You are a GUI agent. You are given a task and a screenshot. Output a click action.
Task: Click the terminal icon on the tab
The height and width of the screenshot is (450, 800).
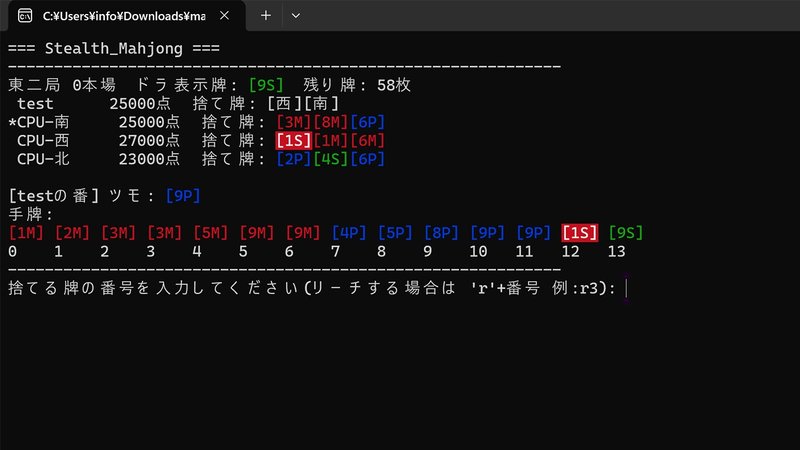24,16
